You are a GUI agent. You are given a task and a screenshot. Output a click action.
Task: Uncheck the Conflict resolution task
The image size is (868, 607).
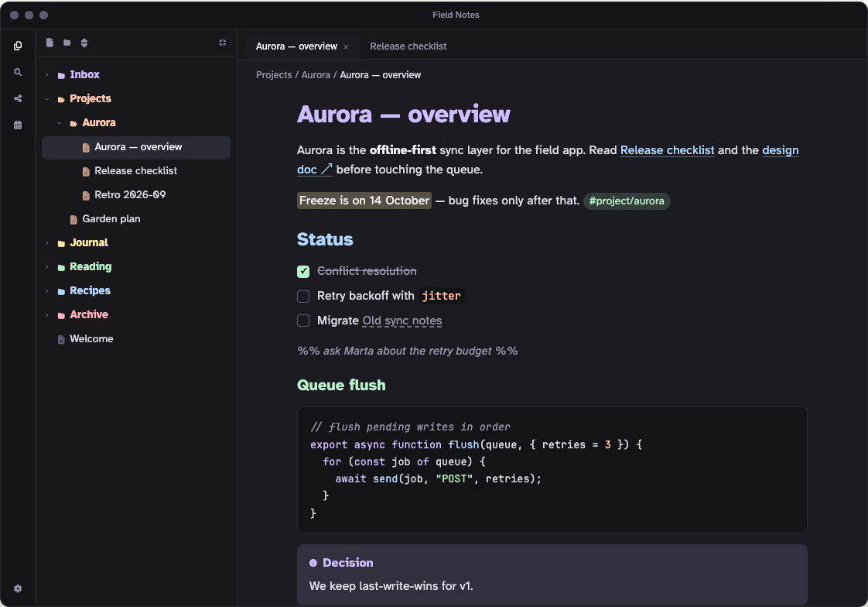(x=303, y=272)
